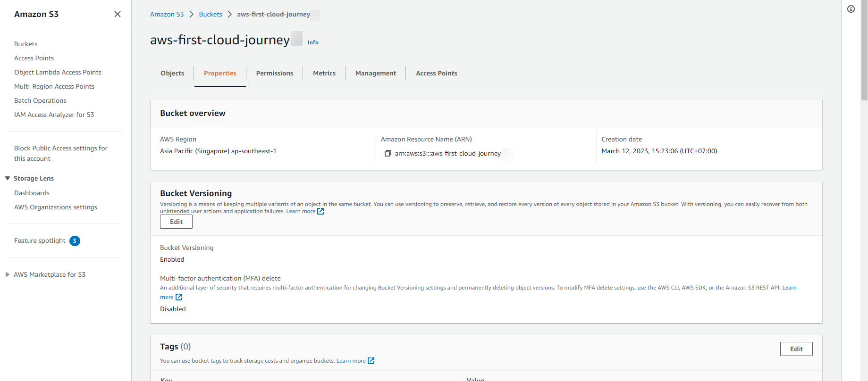868x381 pixels.
Task: Click the Amazon S3 sidebar title
Action: (x=36, y=14)
